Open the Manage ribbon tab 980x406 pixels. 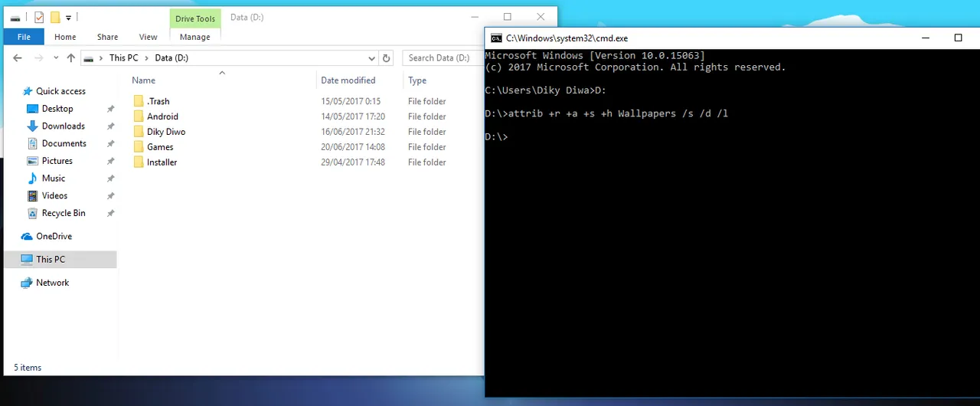pyautogui.click(x=194, y=37)
